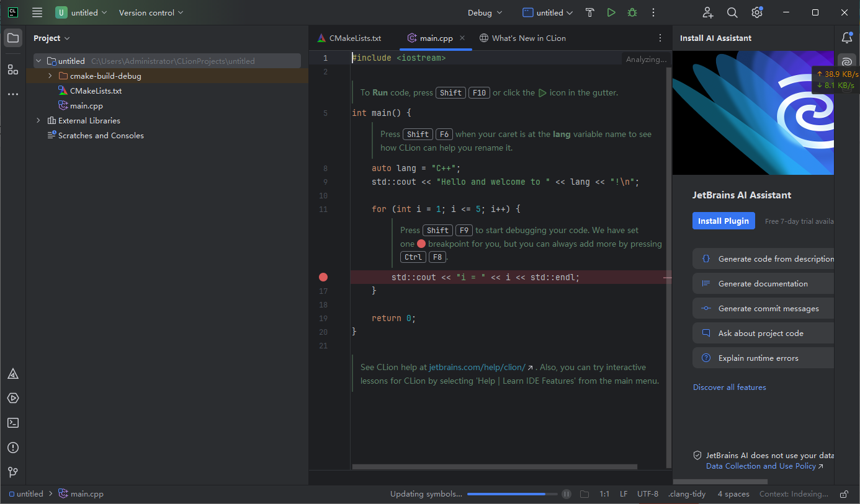Click the gutter run icon in the hint
Screen dimensions: 860x504
542,93
